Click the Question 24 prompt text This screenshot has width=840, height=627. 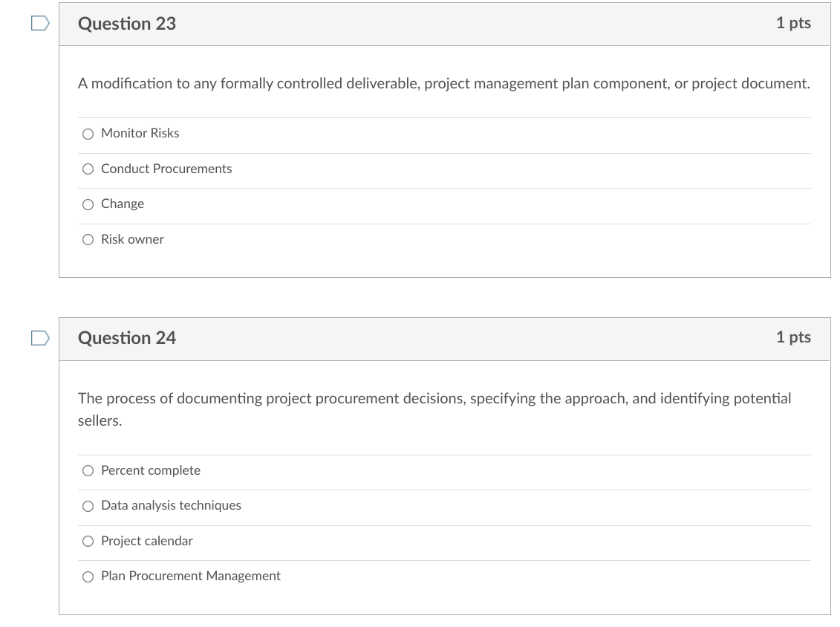[x=434, y=409]
